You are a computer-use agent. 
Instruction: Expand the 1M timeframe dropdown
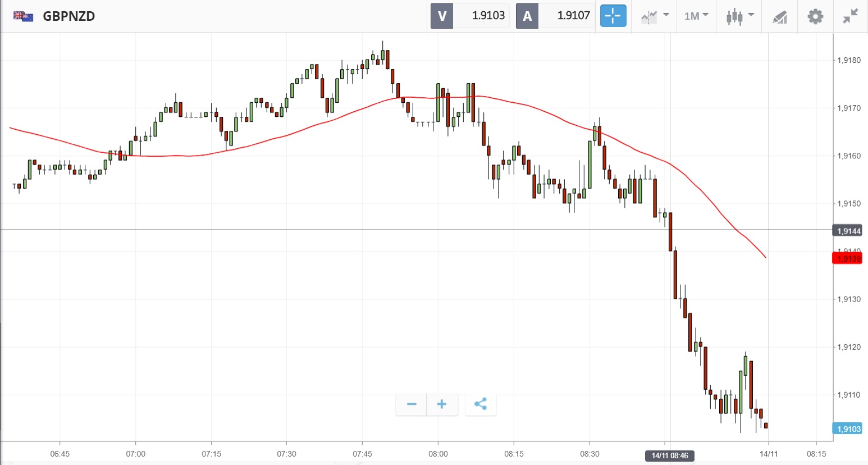pos(696,16)
